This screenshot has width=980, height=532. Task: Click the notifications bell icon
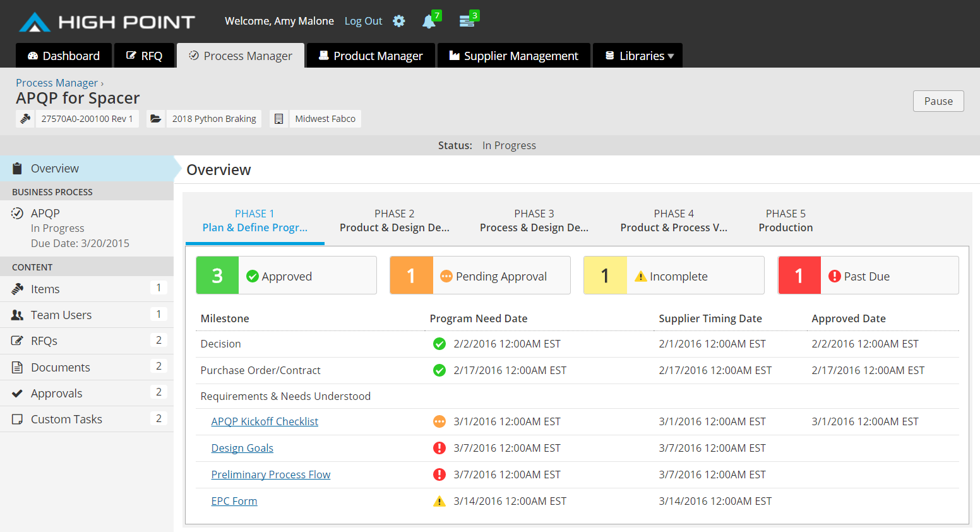pyautogui.click(x=429, y=21)
